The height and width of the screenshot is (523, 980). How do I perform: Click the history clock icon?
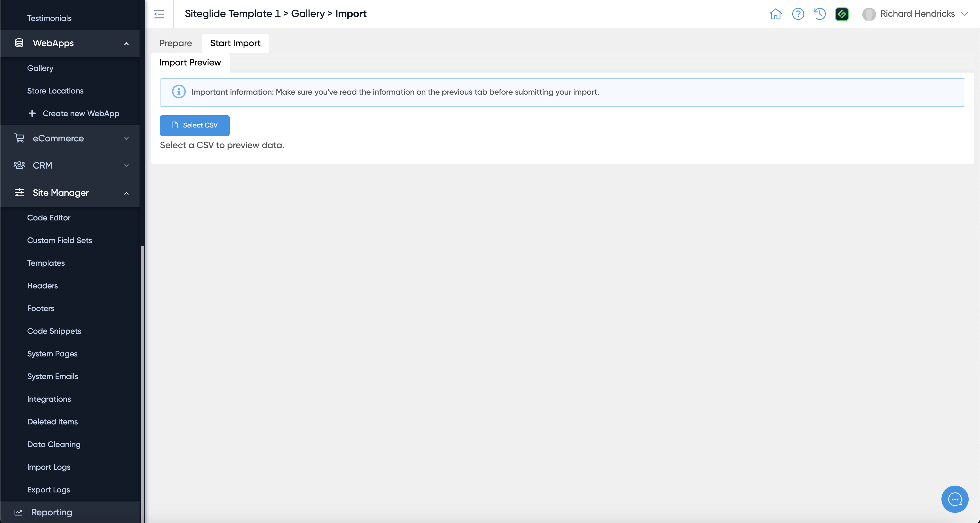click(820, 14)
